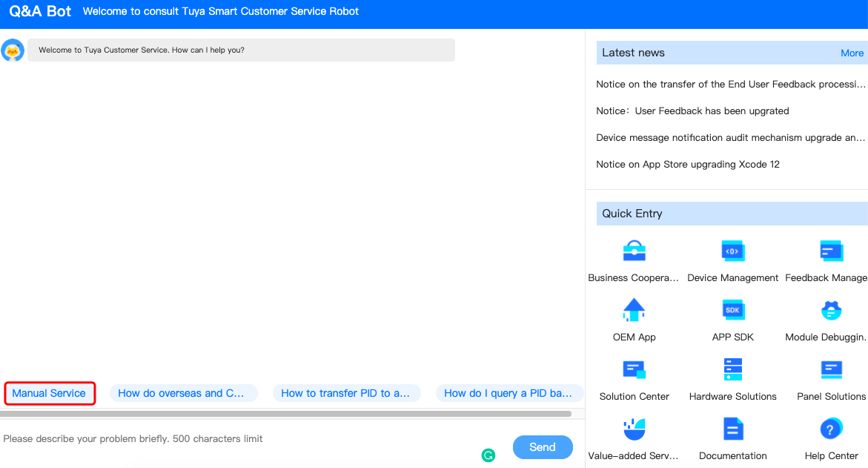Open the Device Management code icon
Viewport: 868px width, 468px height.
tap(733, 251)
